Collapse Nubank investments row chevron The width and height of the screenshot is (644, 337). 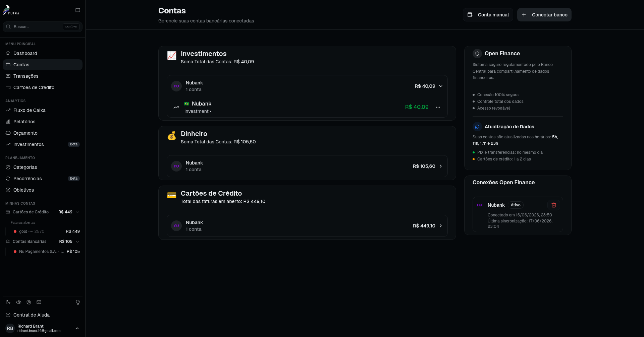click(441, 86)
